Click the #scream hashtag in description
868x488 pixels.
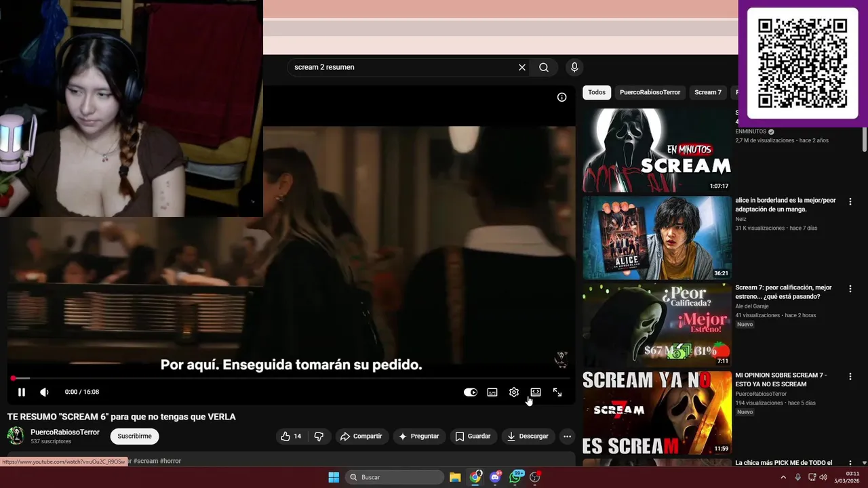146,461
